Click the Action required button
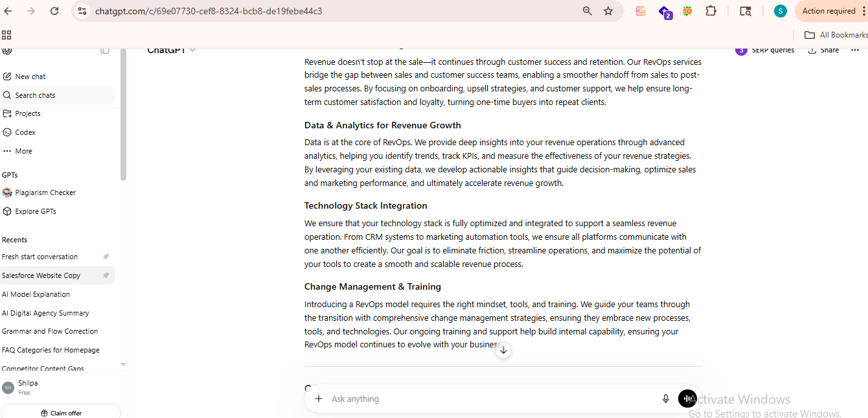868x418 pixels. pos(831,11)
